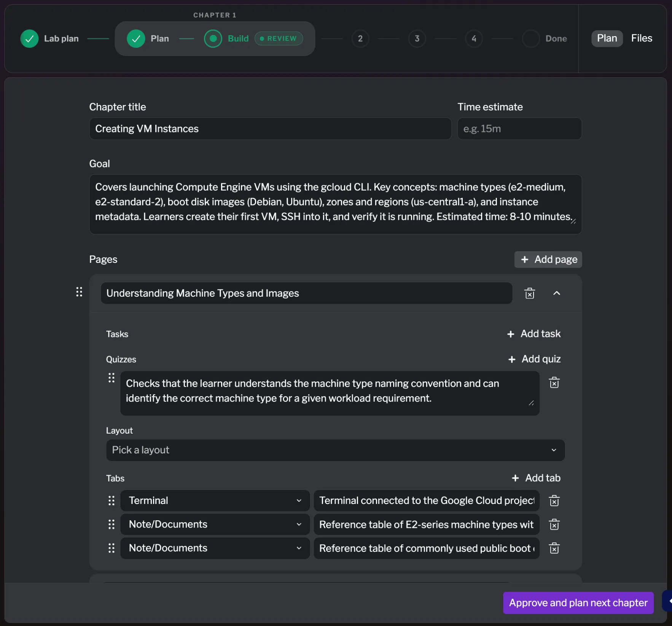Edit the commonly used public boot description field
The height and width of the screenshot is (626, 672).
(426, 548)
